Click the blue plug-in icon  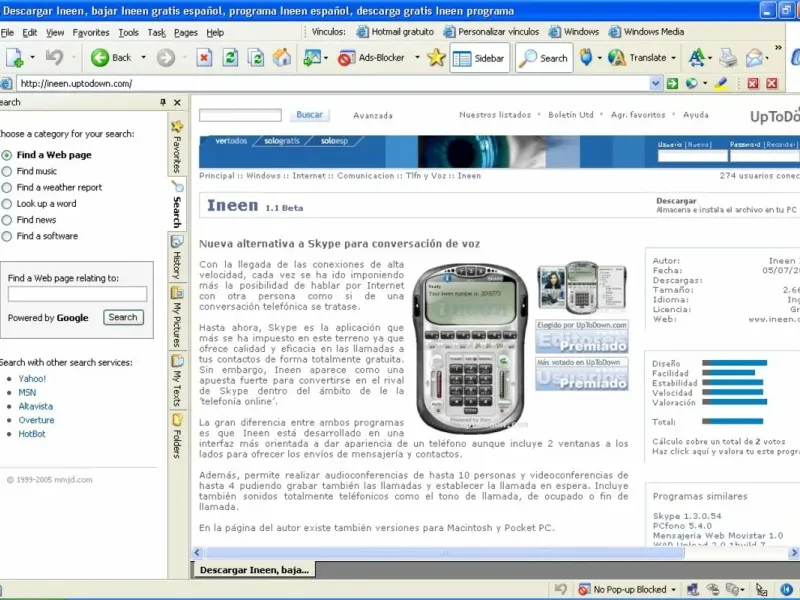tap(586, 58)
